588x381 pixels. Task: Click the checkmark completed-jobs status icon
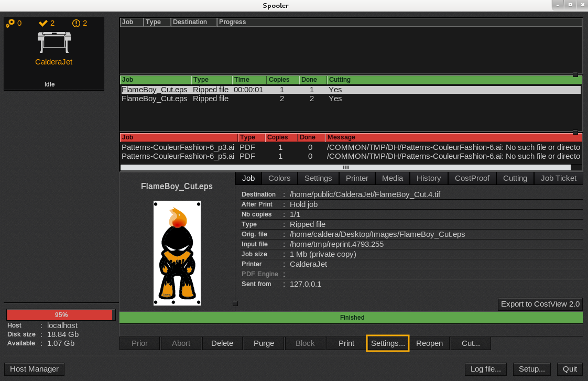click(x=43, y=23)
